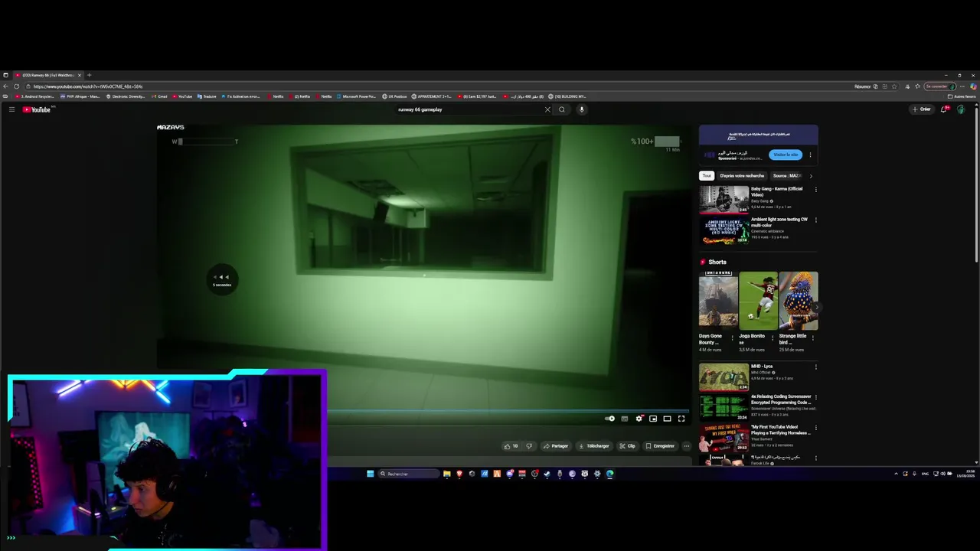This screenshot has height=551, width=980.
Task: Like the video
Action: [x=511, y=446]
